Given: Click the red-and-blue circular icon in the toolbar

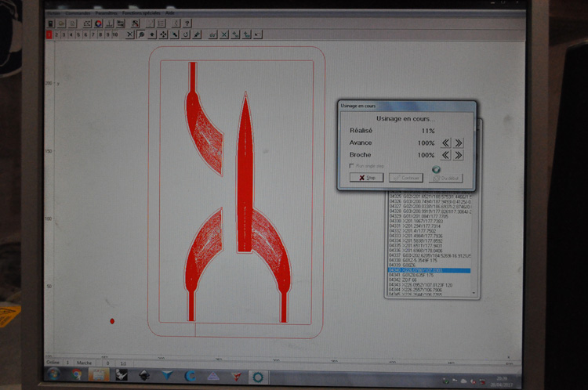Looking at the screenshot, I should 98,23.
